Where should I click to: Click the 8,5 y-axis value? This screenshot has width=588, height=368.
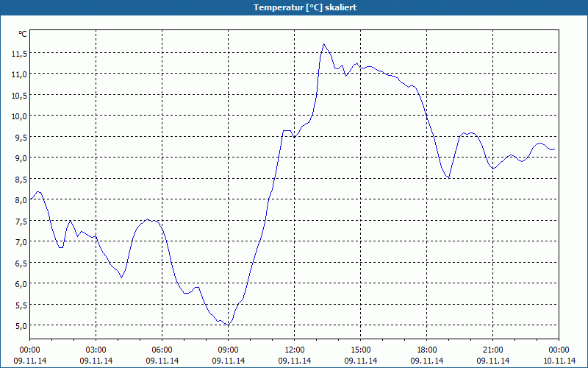pyautogui.click(x=21, y=180)
